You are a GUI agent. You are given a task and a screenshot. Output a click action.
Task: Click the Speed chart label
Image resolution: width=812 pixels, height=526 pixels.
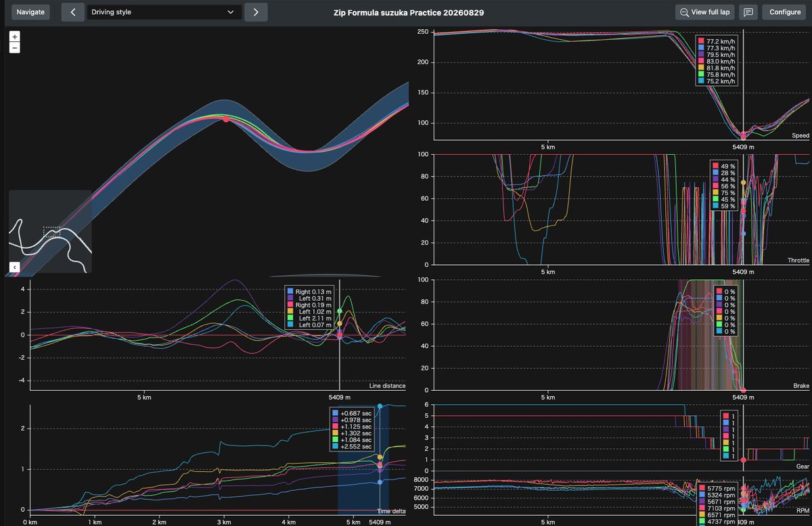(800, 136)
